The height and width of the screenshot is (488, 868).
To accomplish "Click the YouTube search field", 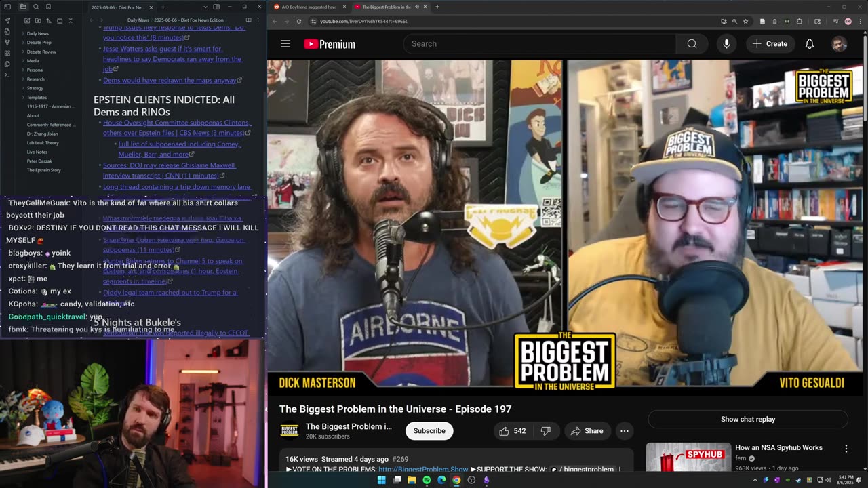I will 540,44.
